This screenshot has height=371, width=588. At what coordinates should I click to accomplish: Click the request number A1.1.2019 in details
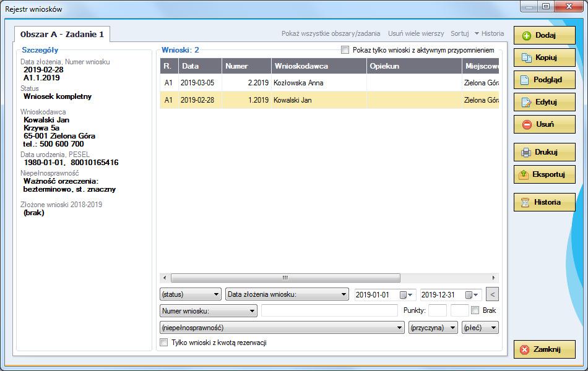click(x=41, y=78)
